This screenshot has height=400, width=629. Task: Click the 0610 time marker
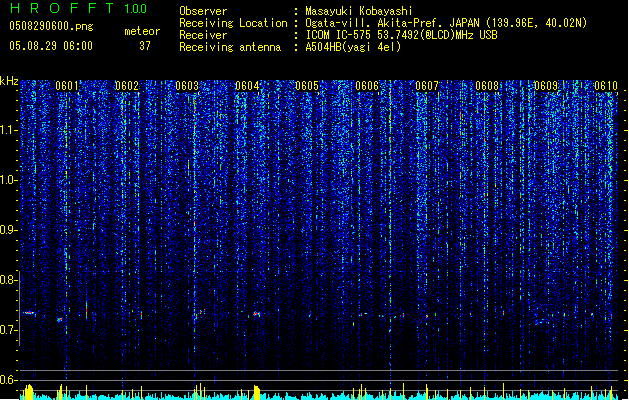pos(606,86)
